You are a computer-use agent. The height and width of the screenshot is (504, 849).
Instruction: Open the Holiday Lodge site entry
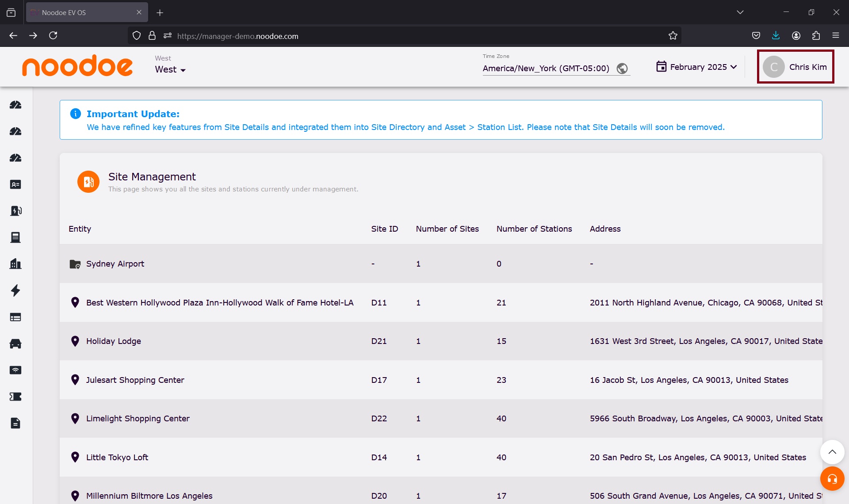pyautogui.click(x=113, y=341)
